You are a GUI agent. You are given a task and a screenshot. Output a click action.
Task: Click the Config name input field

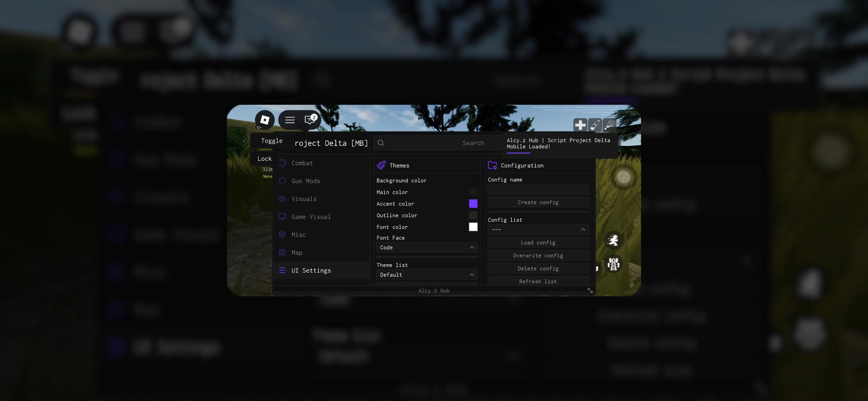coord(538,189)
